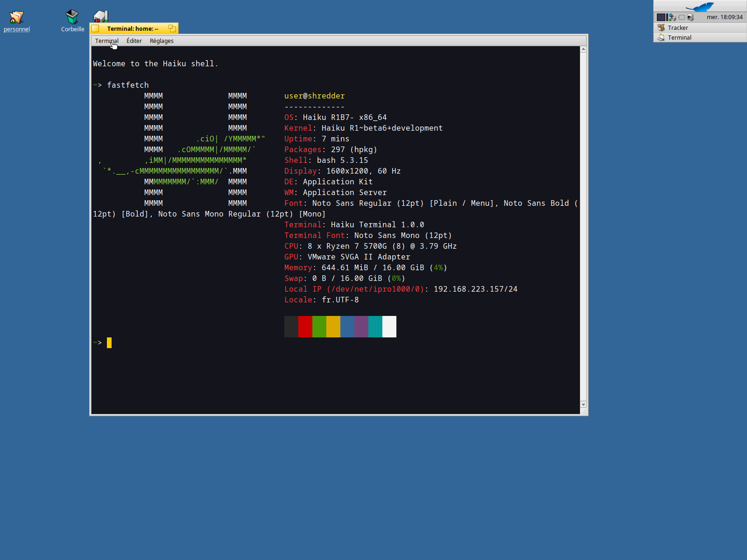The height and width of the screenshot is (560, 747).
Task: Click the 'fastfetch' command text
Action: coord(128,85)
